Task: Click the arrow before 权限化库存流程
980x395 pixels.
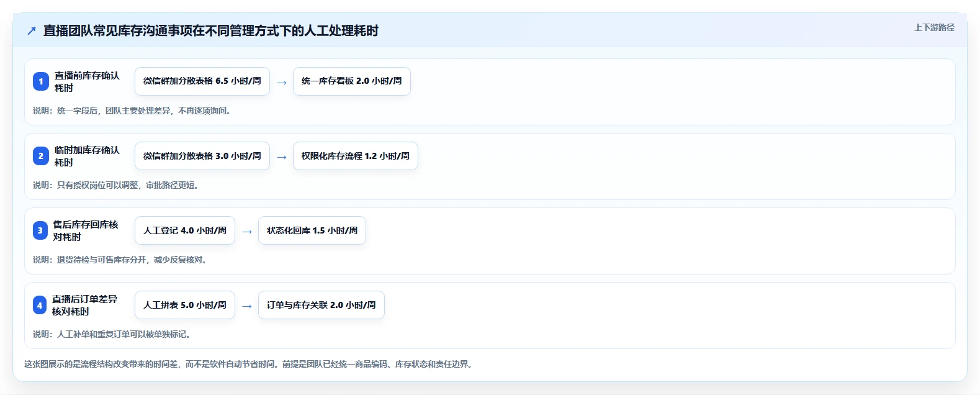Action: coord(282,157)
